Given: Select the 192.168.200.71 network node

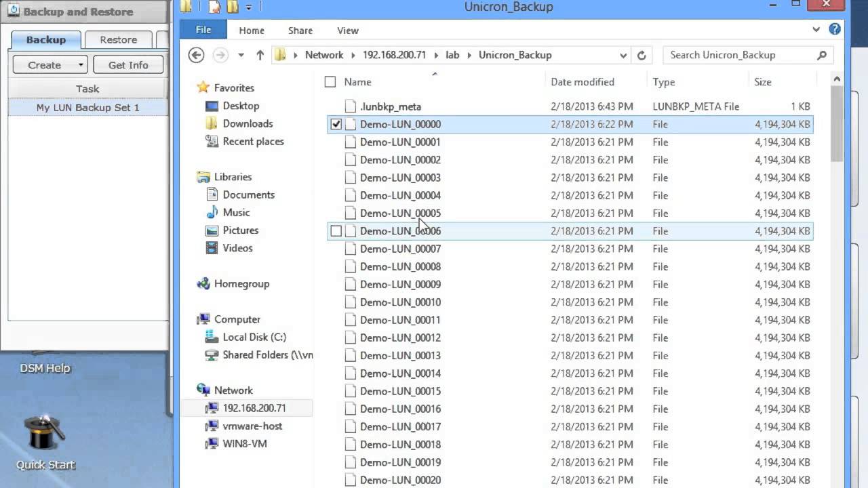Looking at the screenshot, I should click(x=254, y=408).
